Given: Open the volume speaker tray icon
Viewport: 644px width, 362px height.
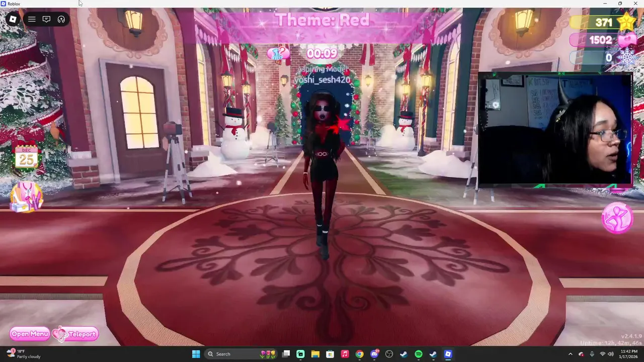Looking at the screenshot, I should (x=611, y=354).
